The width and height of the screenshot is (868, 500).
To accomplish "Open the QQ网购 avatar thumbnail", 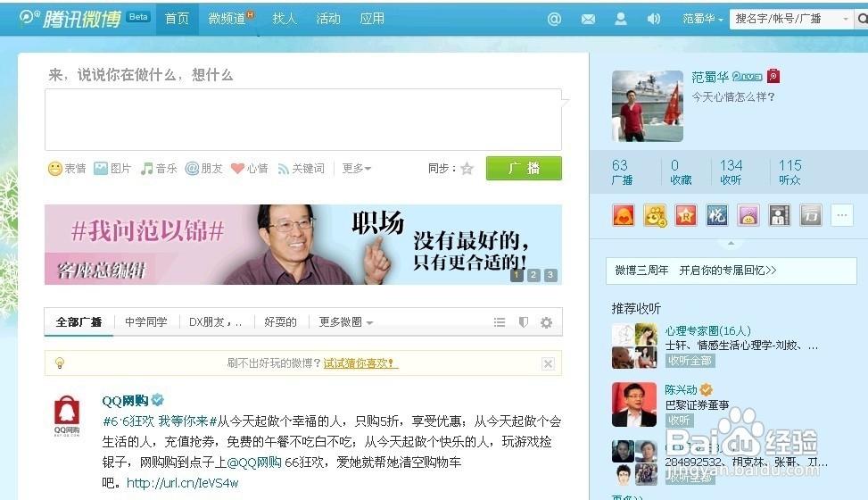I will [67, 416].
